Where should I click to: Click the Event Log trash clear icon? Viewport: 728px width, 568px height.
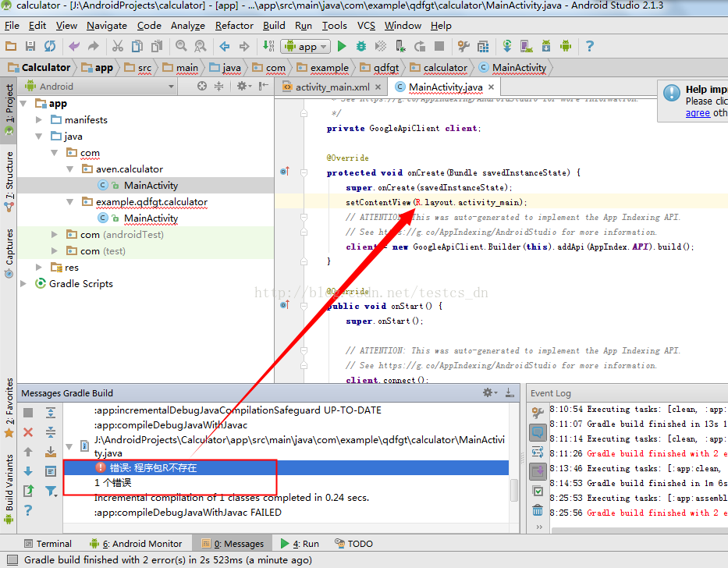point(538,510)
